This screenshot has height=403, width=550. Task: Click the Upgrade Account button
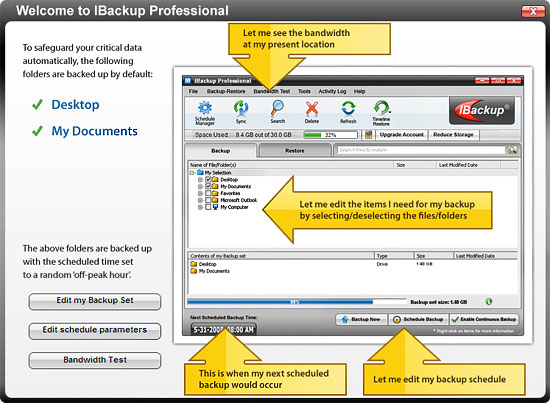tap(402, 135)
